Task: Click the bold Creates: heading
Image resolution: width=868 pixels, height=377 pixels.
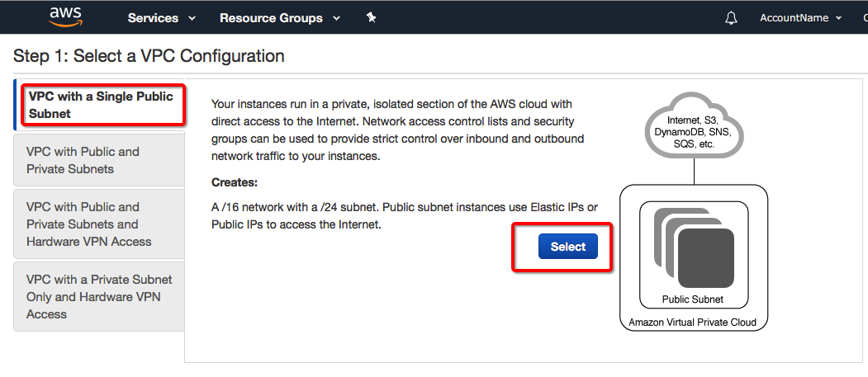Action: click(x=235, y=182)
